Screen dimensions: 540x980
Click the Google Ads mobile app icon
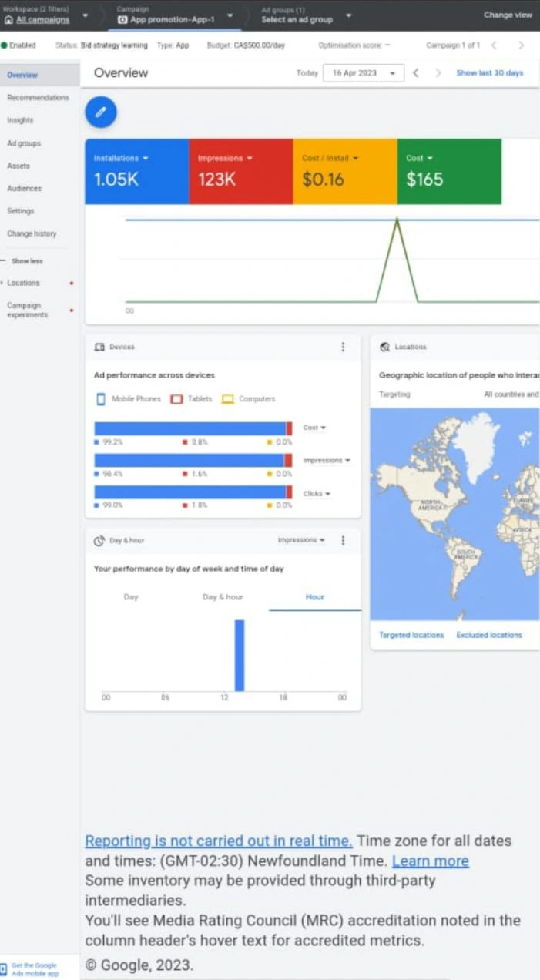[x=5, y=968]
